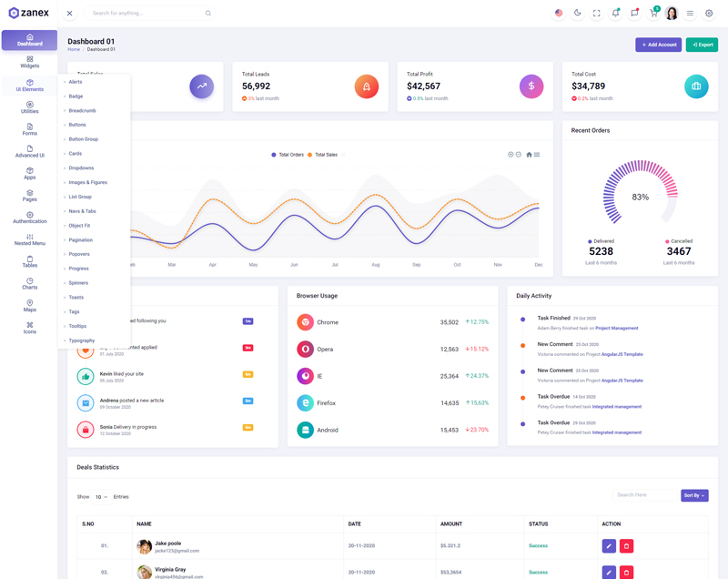This screenshot has height=579, width=728.
Task: Click the Add Account button
Action: pyautogui.click(x=658, y=45)
